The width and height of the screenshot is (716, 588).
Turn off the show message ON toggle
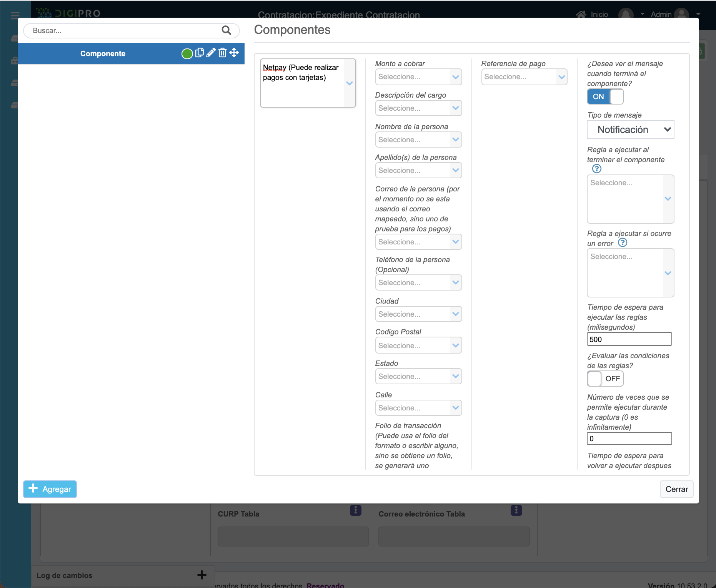605,96
